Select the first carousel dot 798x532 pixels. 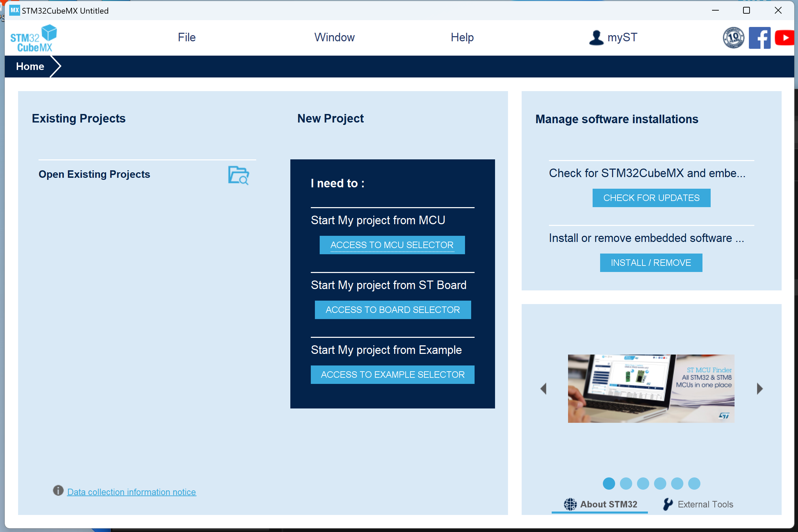(x=609, y=483)
